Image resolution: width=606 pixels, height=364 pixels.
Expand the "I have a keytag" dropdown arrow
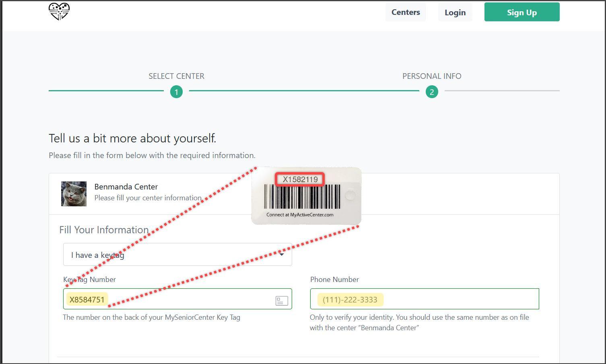tap(282, 254)
